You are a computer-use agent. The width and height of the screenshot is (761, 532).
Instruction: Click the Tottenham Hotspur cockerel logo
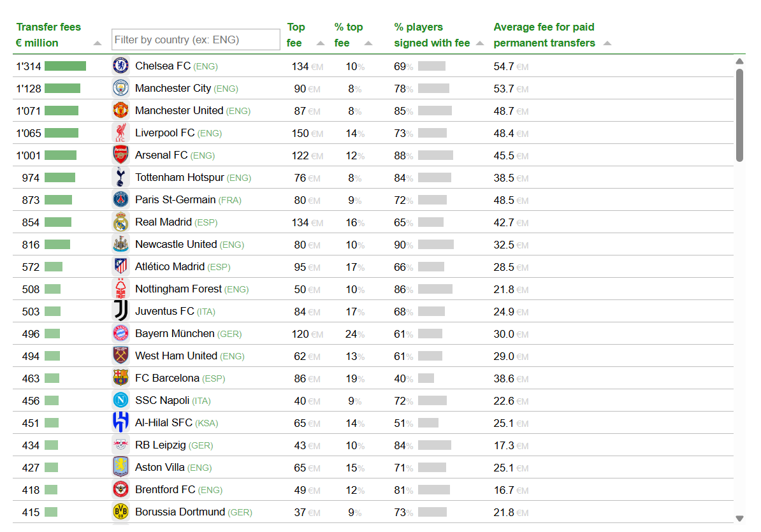(x=120, y=177)
